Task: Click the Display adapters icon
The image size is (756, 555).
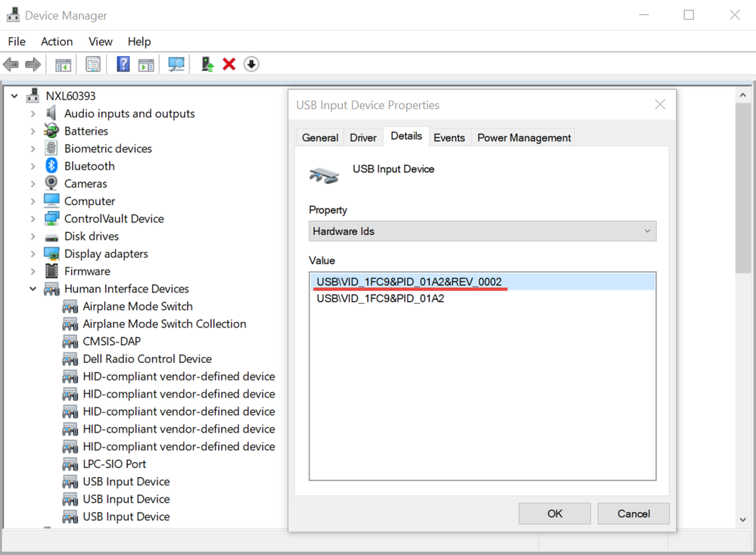Action: 51,253
